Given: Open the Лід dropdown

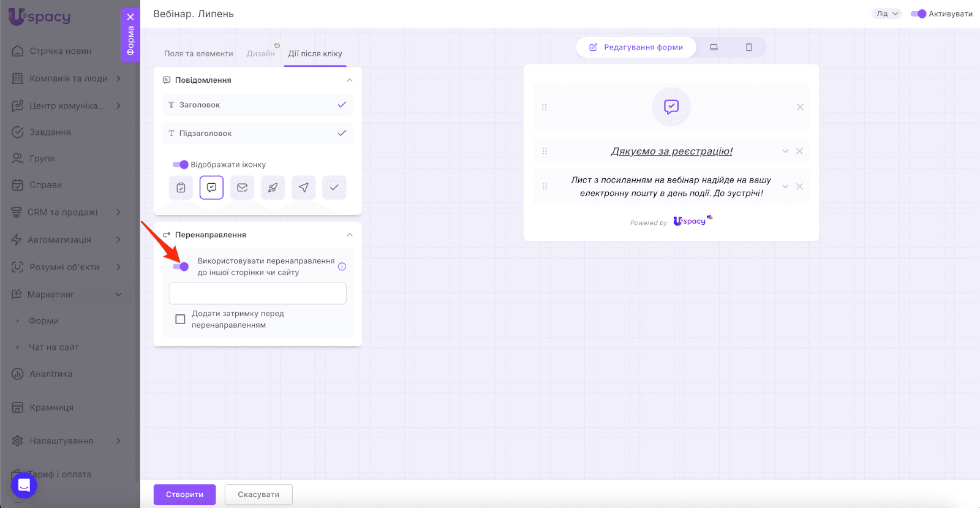Looking at the screenshot, I should tap(887, 13).
